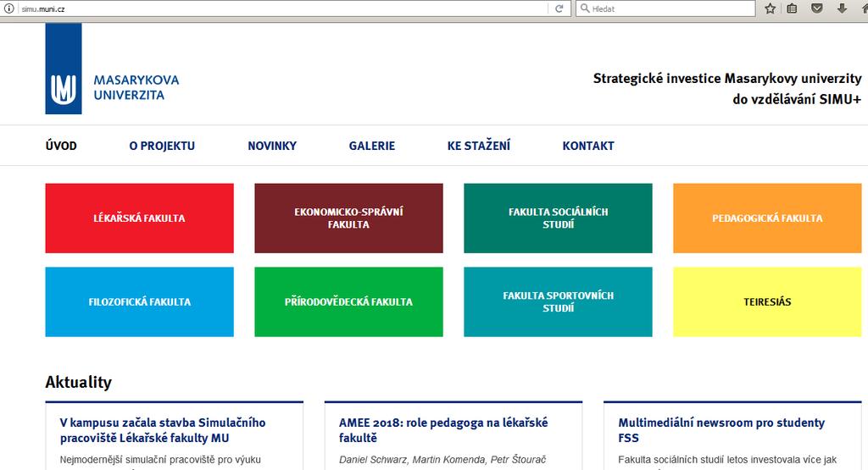Viewport: 868px width, 470px height.
Task: Reload the page with refresh icon
Action: click(x=559, y=8)
